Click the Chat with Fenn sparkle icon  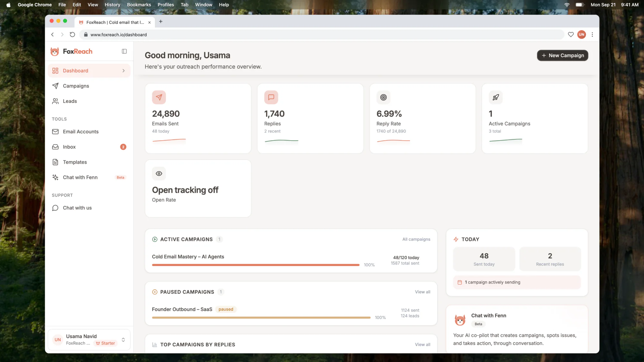pyautogui.click(x=55, y=177)
